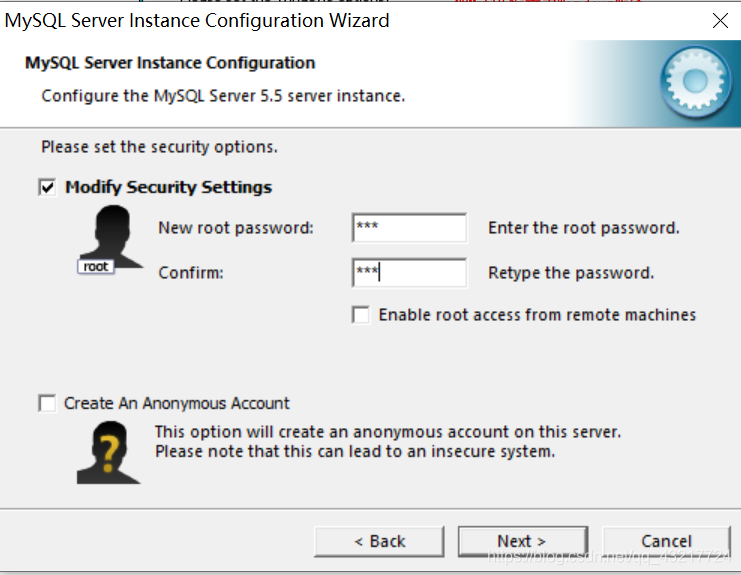
Task: Click the root user silhouette icon
Action: point(111,239)
